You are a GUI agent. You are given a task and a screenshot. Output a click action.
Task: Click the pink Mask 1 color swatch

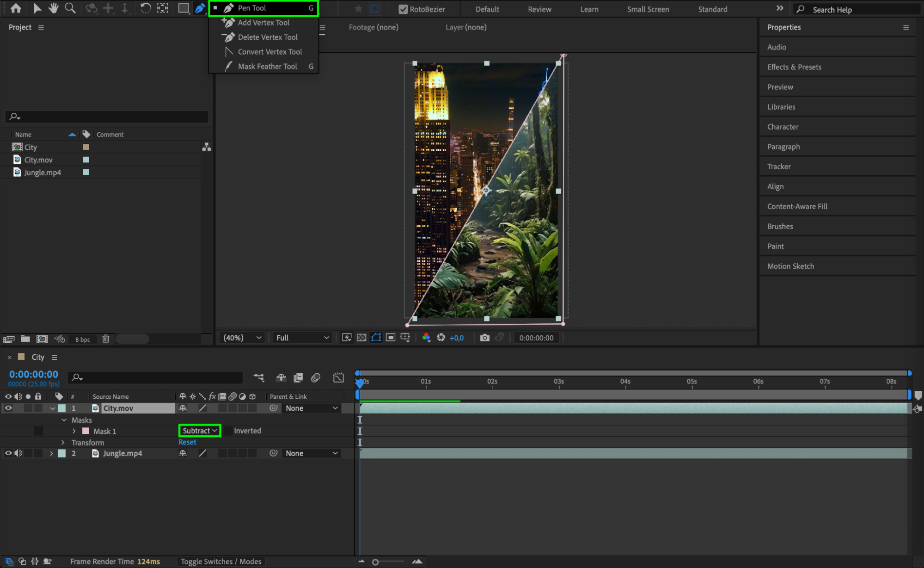pos(86,431)
